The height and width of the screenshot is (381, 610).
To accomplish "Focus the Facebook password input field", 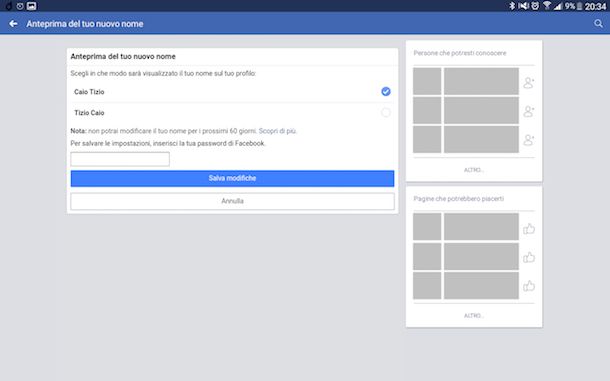I will [x=120, y=159].
